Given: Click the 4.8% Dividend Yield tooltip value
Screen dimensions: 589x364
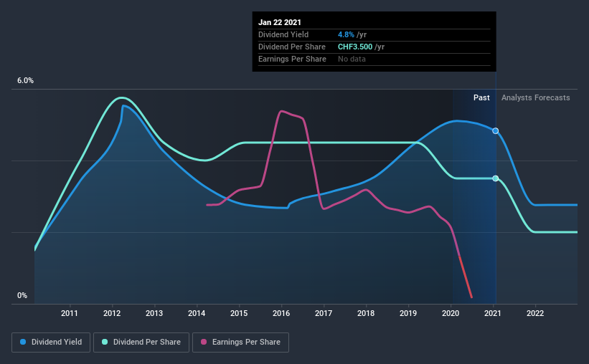Looking at the screenshot, I should (346, 34).
